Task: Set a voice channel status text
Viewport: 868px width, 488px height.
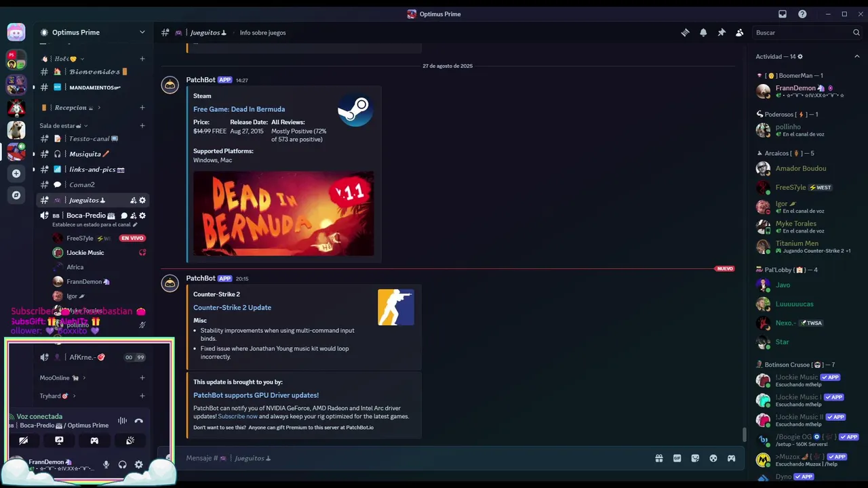Action: click(94, 224)
